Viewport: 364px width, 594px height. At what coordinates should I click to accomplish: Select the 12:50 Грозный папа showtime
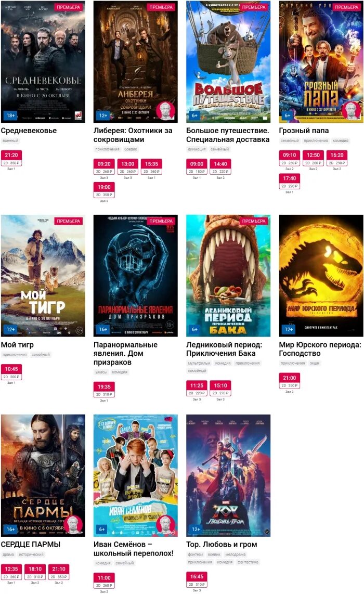313,158
